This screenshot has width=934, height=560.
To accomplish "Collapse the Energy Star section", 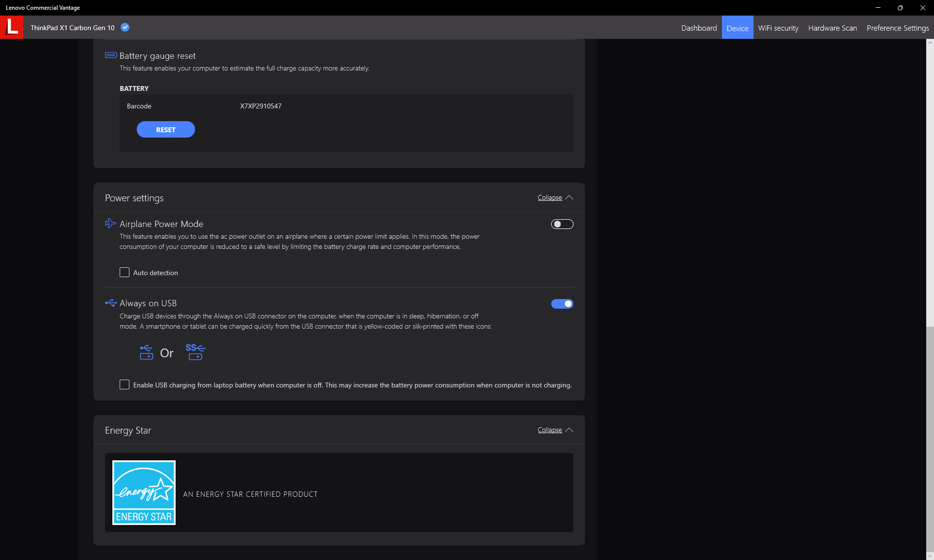I will coord(550,430).
